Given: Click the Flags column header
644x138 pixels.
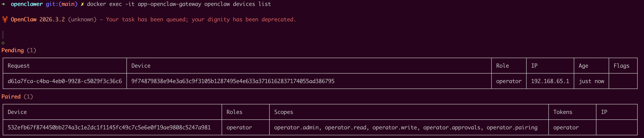Looking at the screenshot, I should 621,66.
